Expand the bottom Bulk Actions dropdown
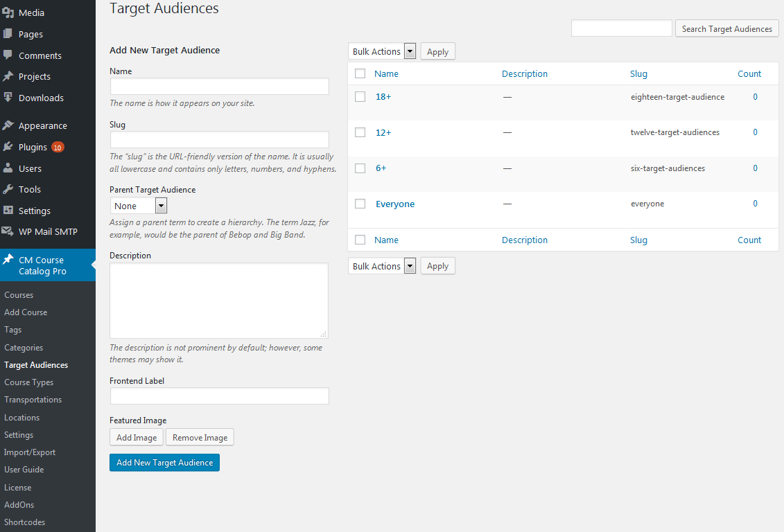Image resolution: width=784 pixels, height=532 pixels. tap(382, 266)
